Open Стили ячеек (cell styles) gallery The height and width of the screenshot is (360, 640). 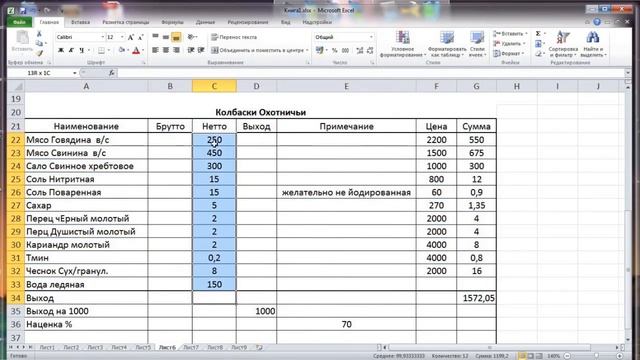coord(476,44)
